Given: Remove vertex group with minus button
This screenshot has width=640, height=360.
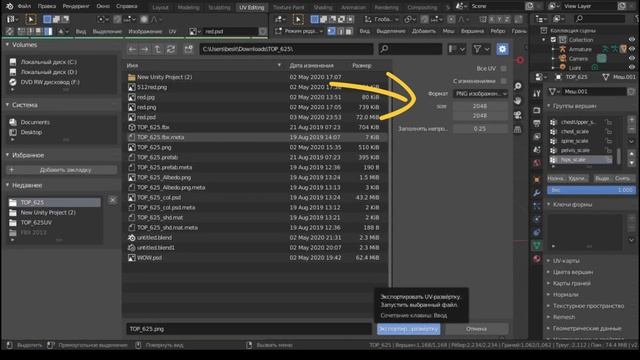Looking at the screenshot, I should (x=631, y=129).
